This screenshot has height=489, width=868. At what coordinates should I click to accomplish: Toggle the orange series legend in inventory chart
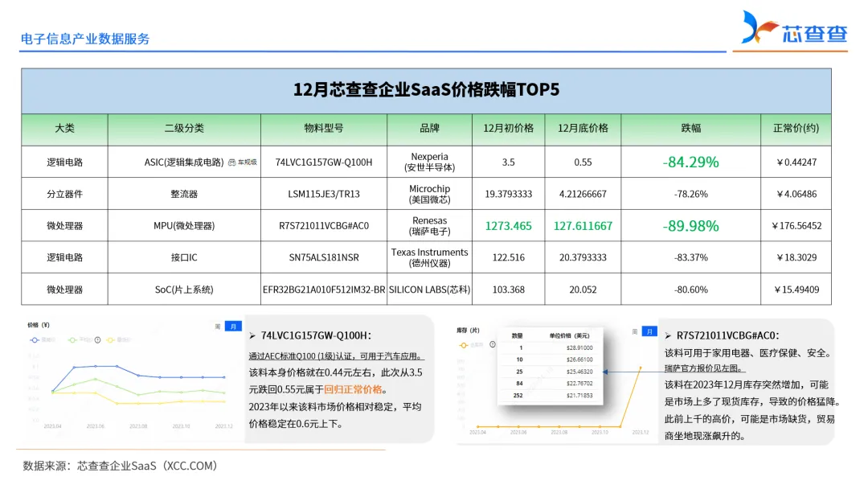coord(471,345)
